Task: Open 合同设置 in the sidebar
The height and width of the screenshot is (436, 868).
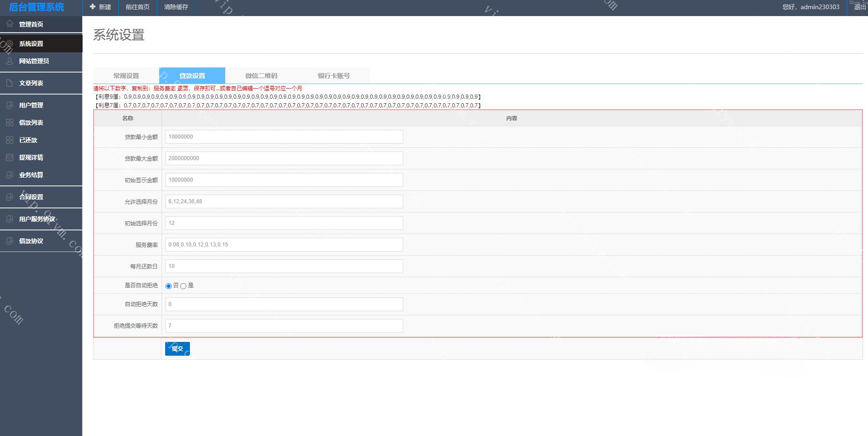Action: pos(31,197)
